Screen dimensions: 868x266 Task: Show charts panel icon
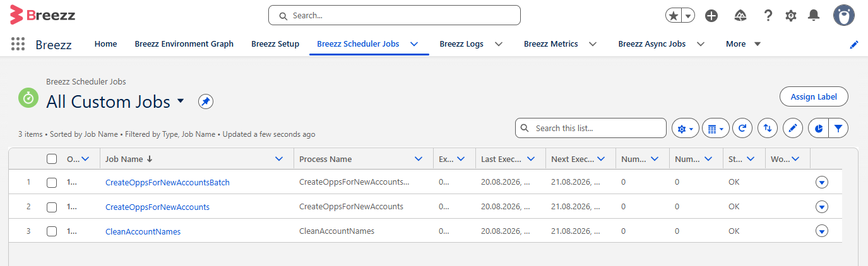(x=819, y=129)
